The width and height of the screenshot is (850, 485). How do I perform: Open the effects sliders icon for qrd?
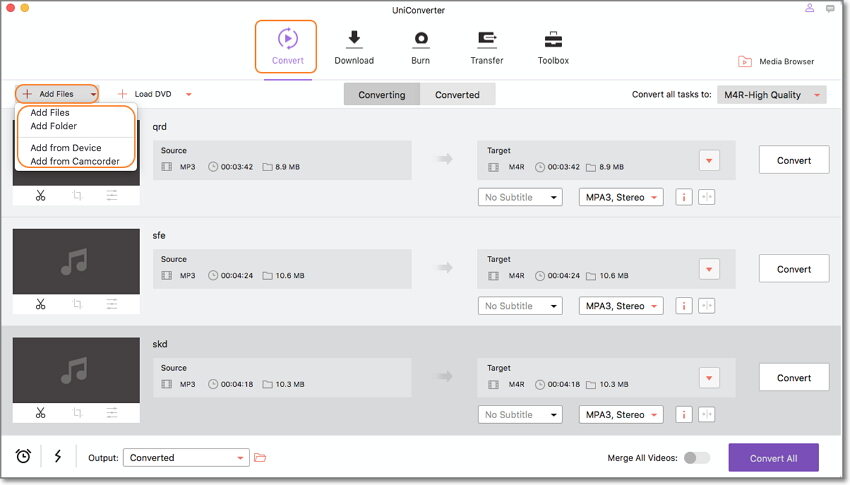(x=112, y=196)
